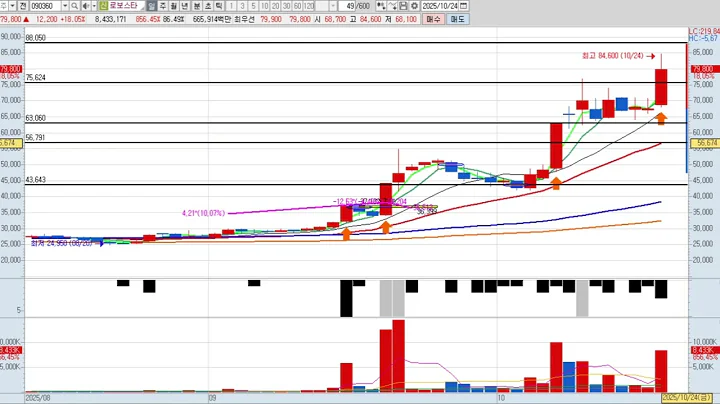This screenshot has width=720, height=404.
Task: Choose the 10 interval button
Action: pos(264,6)
